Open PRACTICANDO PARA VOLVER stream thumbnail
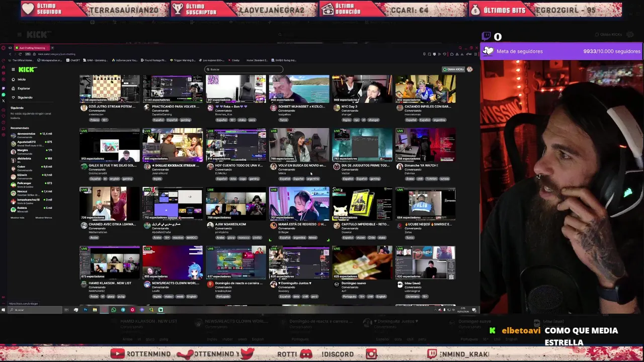This screenshot has width=644, height=362. pos(173,88)
